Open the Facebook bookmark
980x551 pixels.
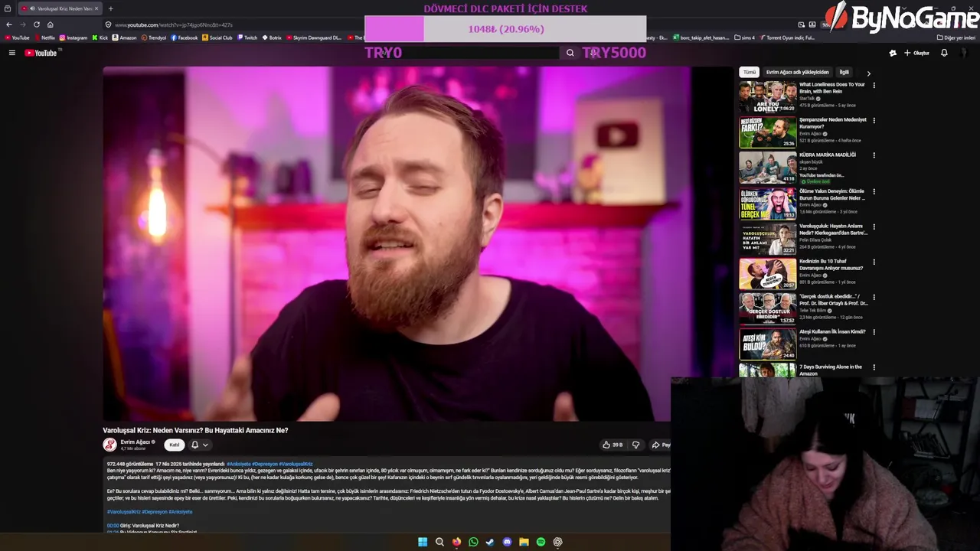(185, 37)
